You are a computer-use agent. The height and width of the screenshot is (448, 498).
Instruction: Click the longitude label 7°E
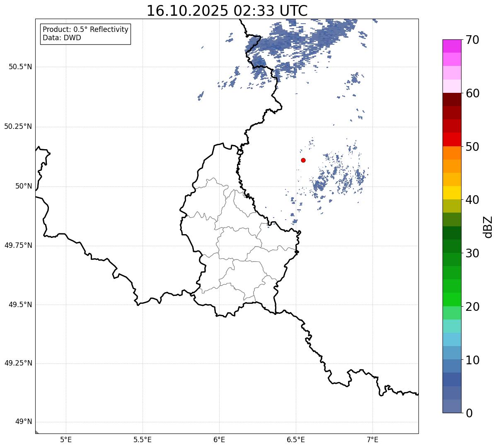click(x=372, y=439)
